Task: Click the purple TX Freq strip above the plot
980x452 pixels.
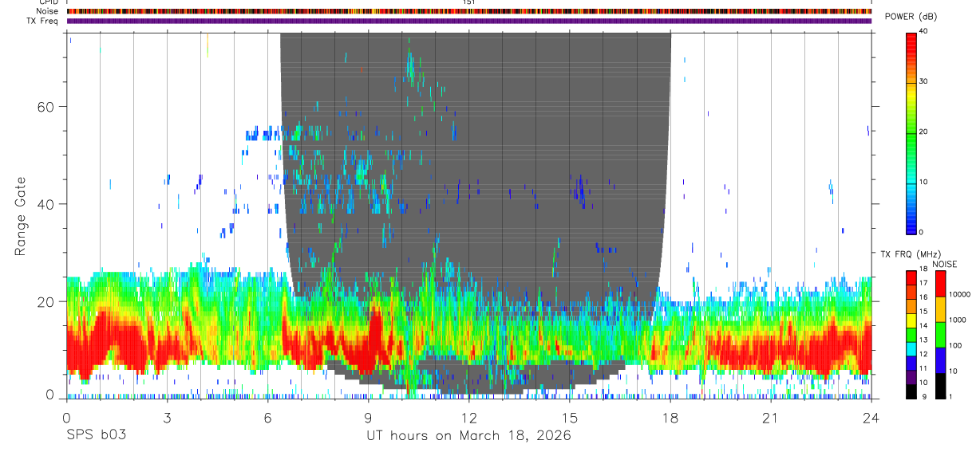Action: pyautogui.click(x=468, y=21)
